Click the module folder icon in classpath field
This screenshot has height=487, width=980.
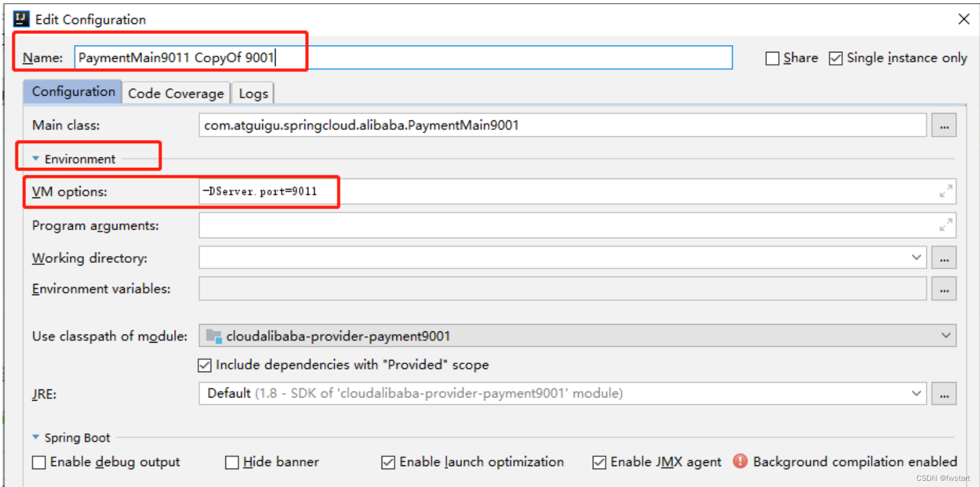coord(214,336)
